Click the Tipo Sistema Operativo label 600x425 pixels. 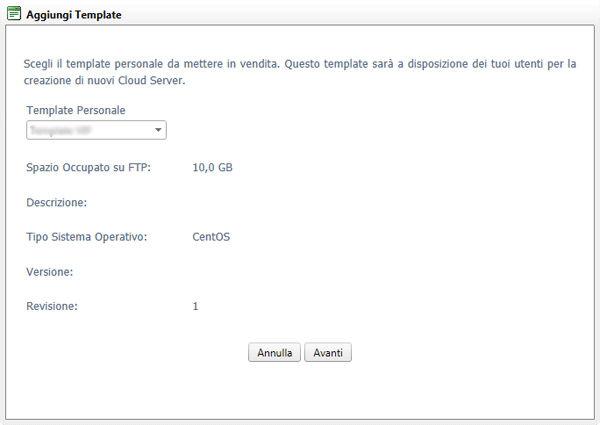coord(86,237)
